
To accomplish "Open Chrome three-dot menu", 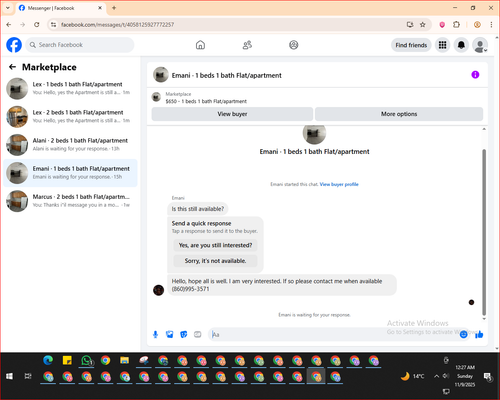I will (491, 25).
